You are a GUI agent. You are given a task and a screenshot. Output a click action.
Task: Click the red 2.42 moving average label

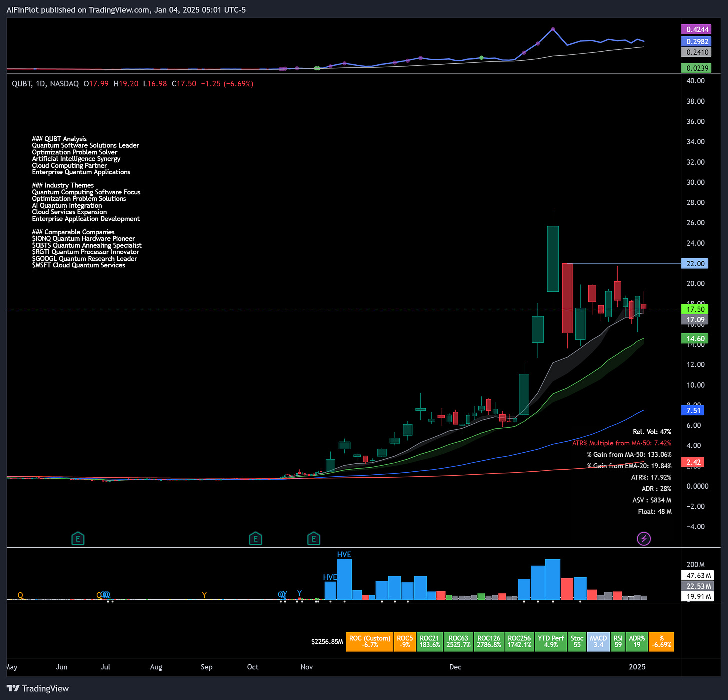click(x=693, y=462)
